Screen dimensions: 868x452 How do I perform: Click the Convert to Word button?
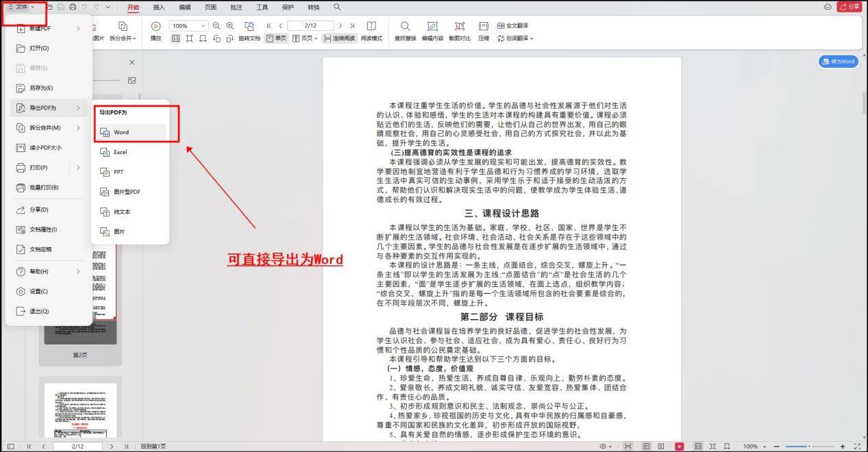pos(838,61)
